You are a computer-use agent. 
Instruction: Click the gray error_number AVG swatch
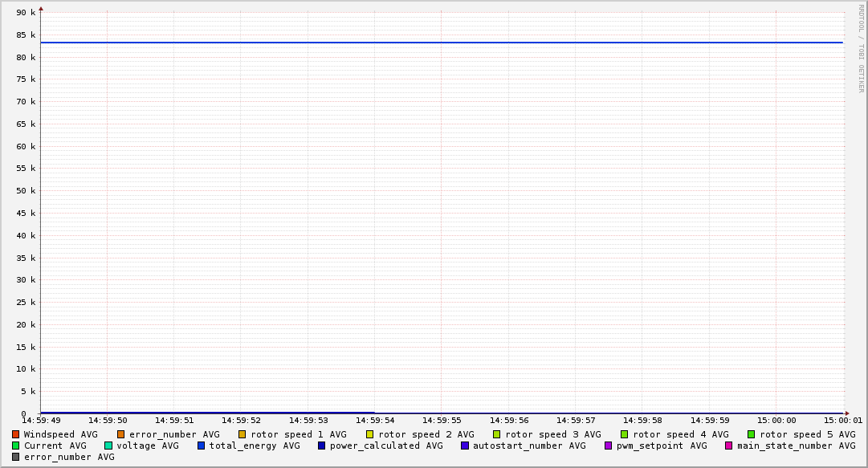click(x=16, y=457)
